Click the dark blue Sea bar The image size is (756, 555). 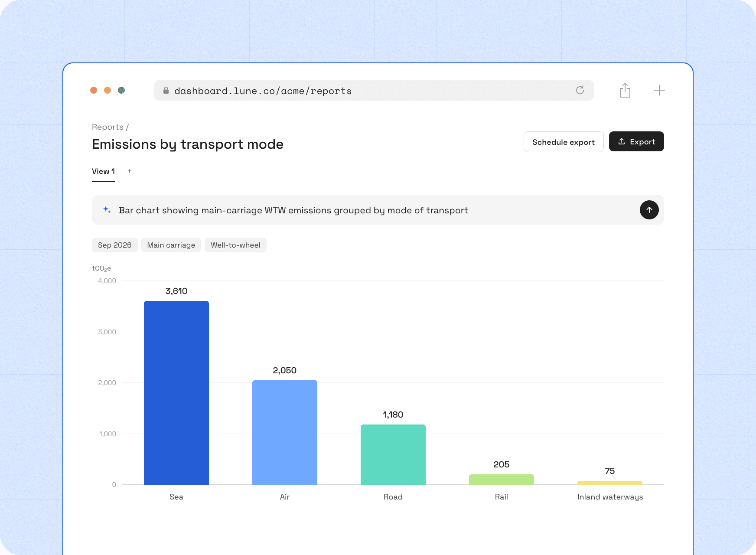(176, 393)
